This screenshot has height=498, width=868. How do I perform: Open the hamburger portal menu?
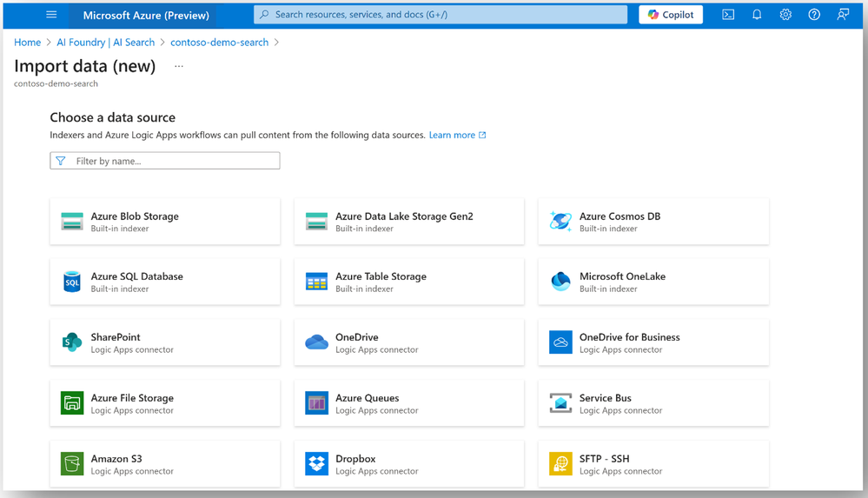click(51, 15)
